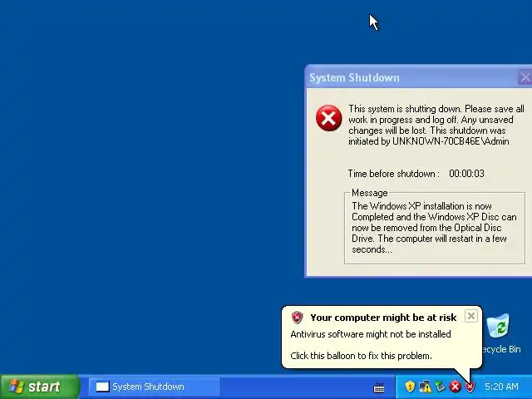Click the network warning tray icon
Viewport: 532px width, 399px height.
coord(425,387)
